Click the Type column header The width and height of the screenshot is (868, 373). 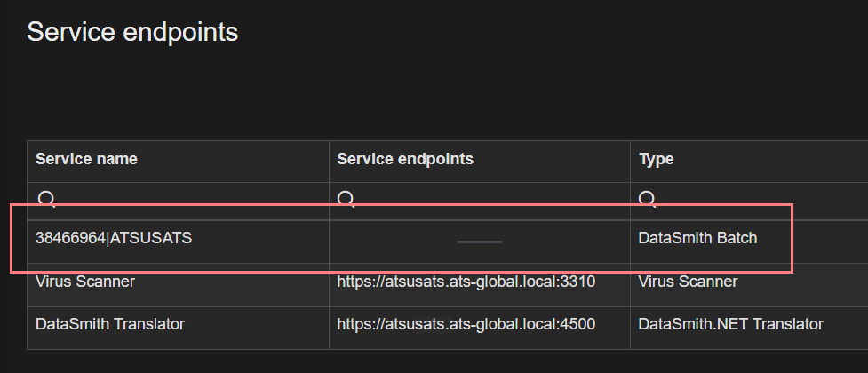pos(657,160)
